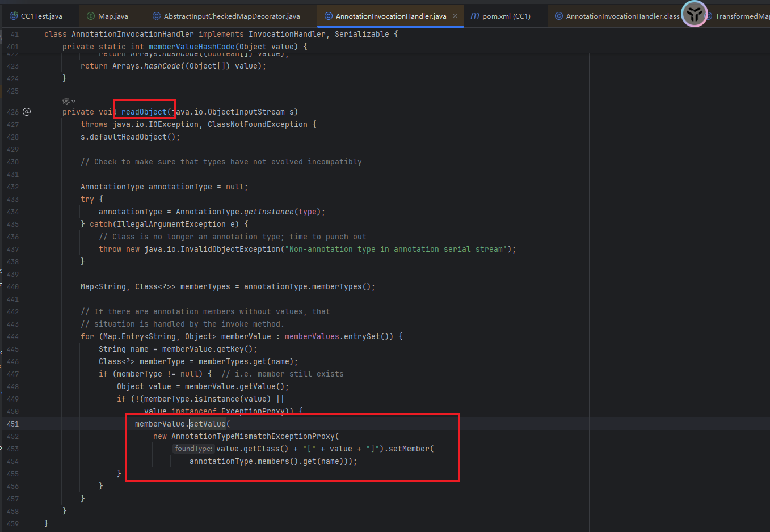Click the AI inlay icon above readObject
Screen dimensions: 770x532
tap(66, 101)
